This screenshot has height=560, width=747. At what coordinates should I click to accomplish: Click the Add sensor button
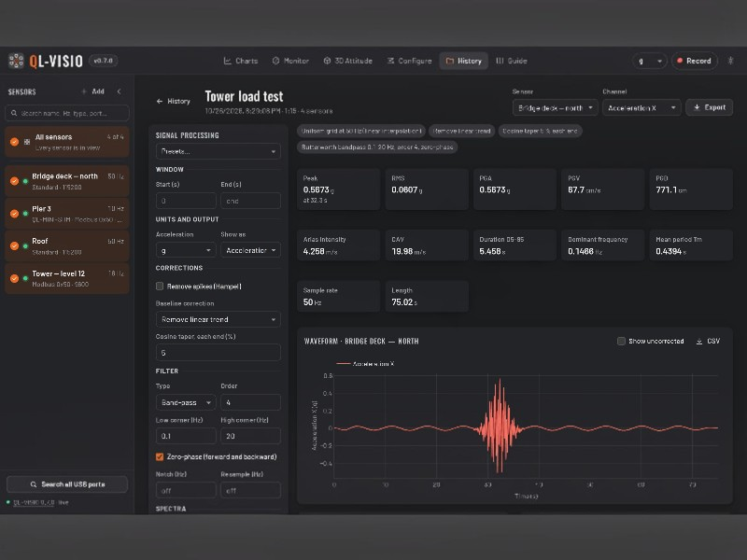pyautogui.click(x=92, y=91)
